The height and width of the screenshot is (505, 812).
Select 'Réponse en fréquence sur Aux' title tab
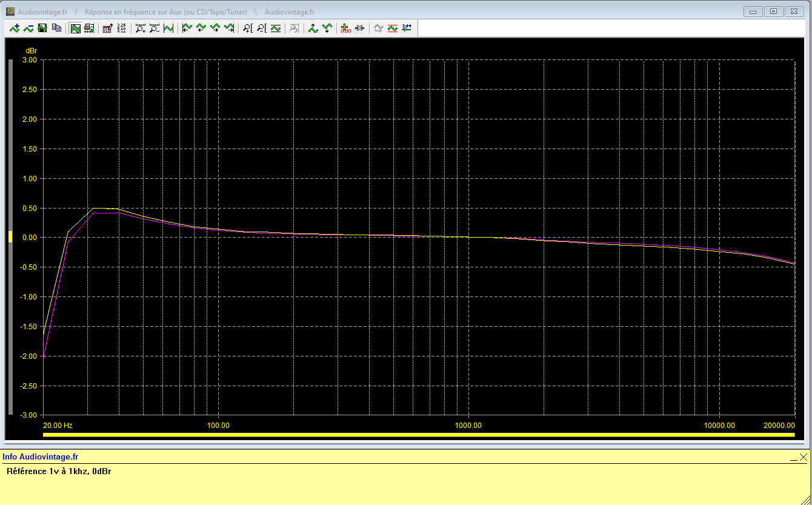click(x=166, y=12)
